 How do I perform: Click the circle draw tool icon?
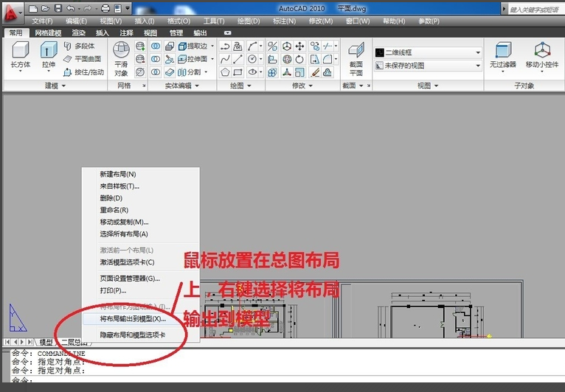coord(252,59)
